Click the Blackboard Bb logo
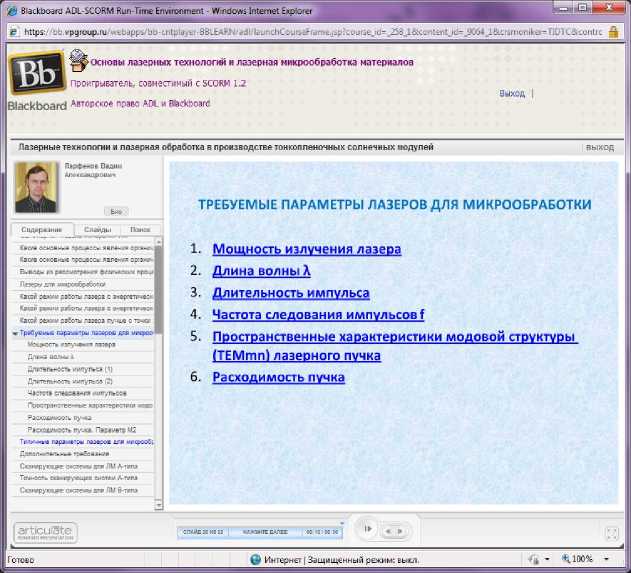631x573 pixels. pyautogui.click(x=36, y=77)
